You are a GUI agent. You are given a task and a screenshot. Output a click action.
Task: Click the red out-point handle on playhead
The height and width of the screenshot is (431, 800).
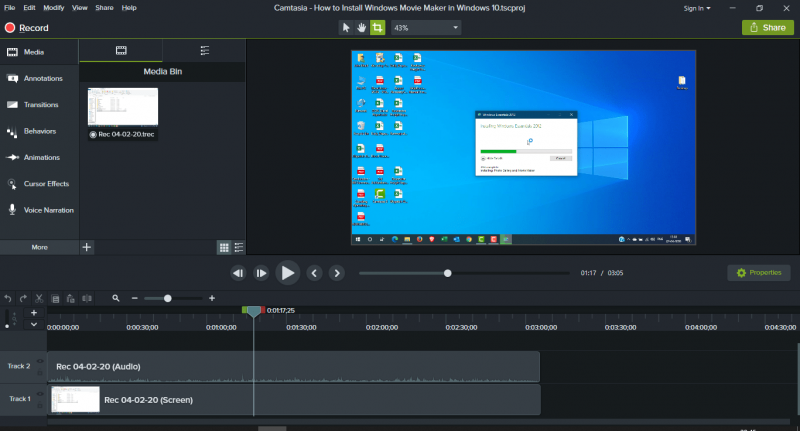tap(263, 310)
